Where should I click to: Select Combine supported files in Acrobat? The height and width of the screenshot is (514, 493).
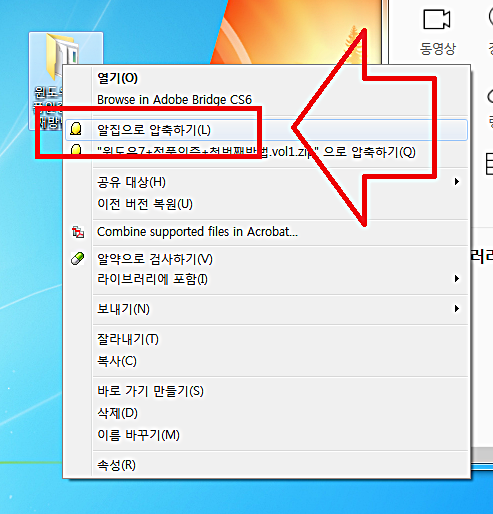coord(266,232)
